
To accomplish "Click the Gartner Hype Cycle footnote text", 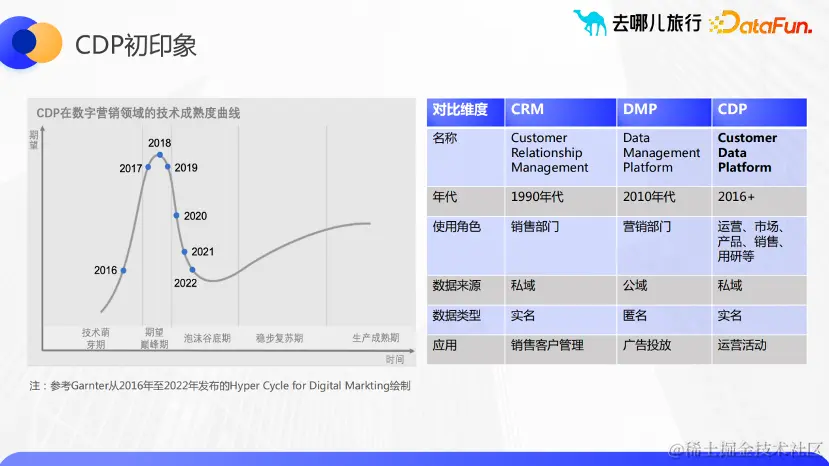I will (x=220, y=386).
